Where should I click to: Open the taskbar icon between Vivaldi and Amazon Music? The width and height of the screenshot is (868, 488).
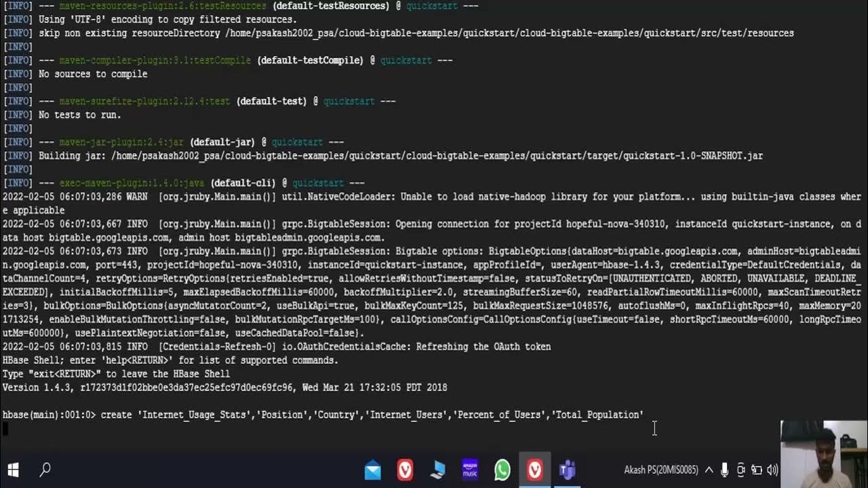(x=437, y=470)
